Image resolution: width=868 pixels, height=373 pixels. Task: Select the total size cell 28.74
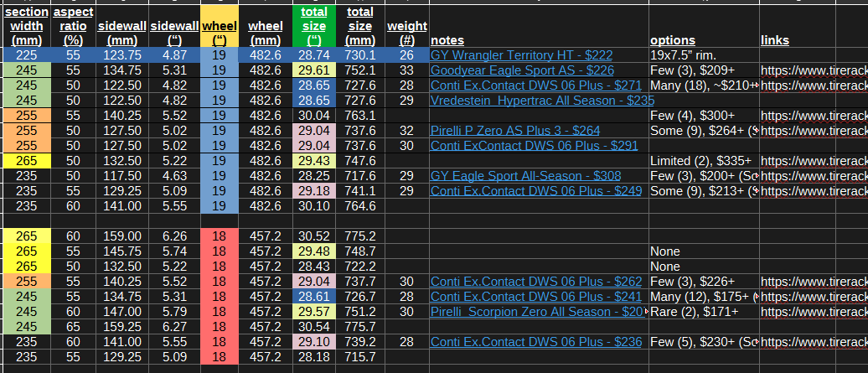314,55
